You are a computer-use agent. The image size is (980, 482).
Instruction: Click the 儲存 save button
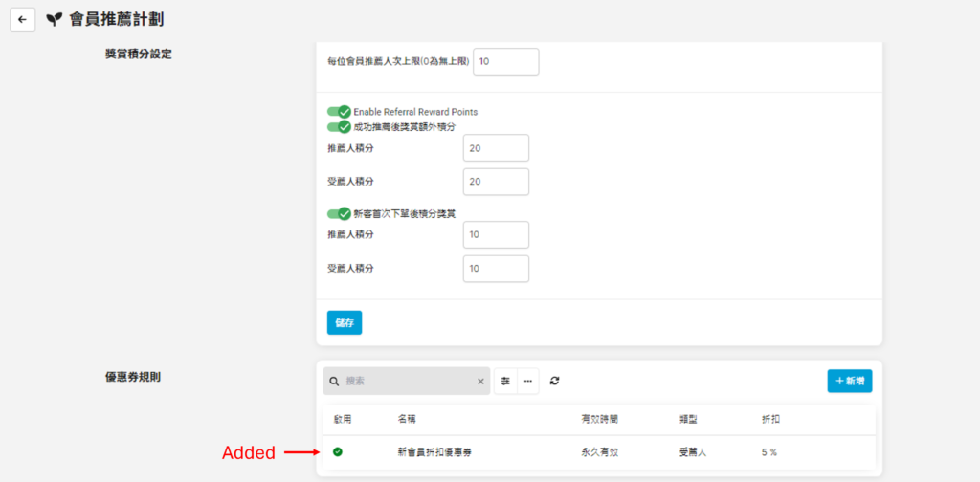[345, 322]
